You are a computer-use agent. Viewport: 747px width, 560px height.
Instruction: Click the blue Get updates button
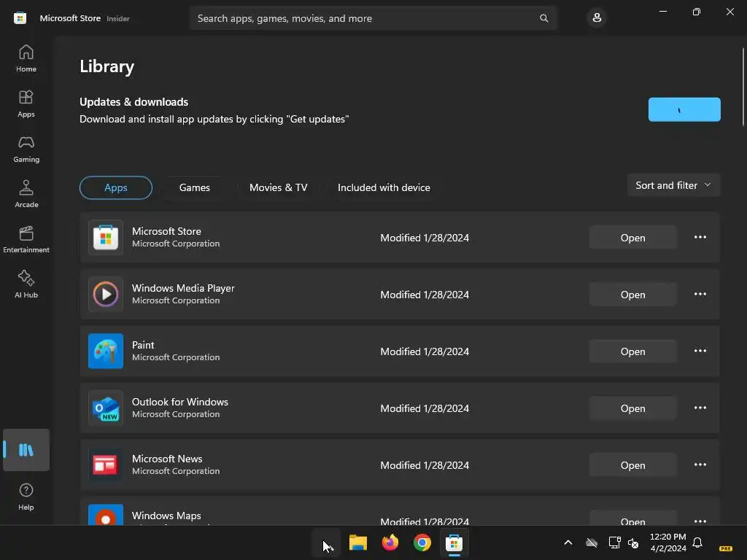point(684,109)
